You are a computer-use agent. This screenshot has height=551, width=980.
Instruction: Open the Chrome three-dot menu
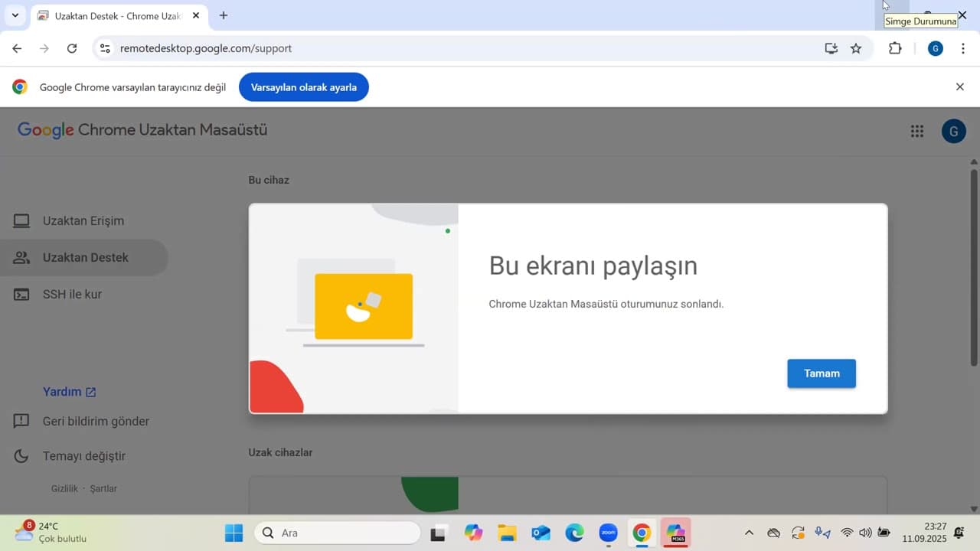coord(962,48)
